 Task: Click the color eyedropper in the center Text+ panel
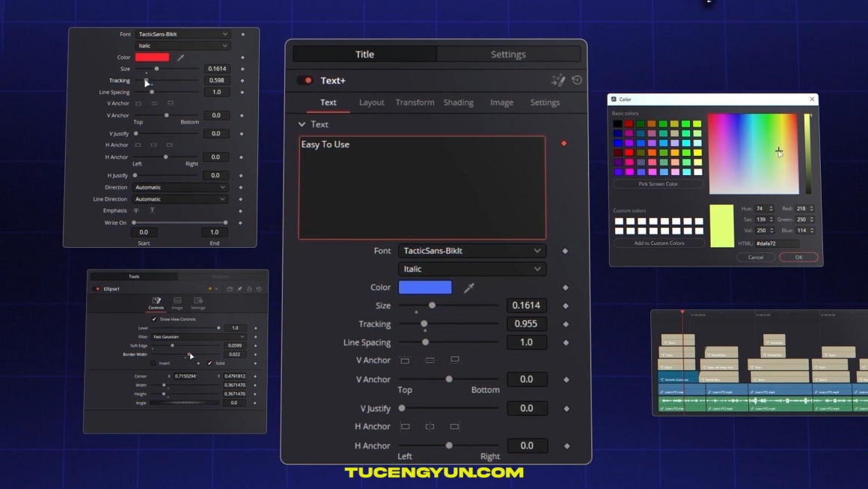[x=469, y=288]
